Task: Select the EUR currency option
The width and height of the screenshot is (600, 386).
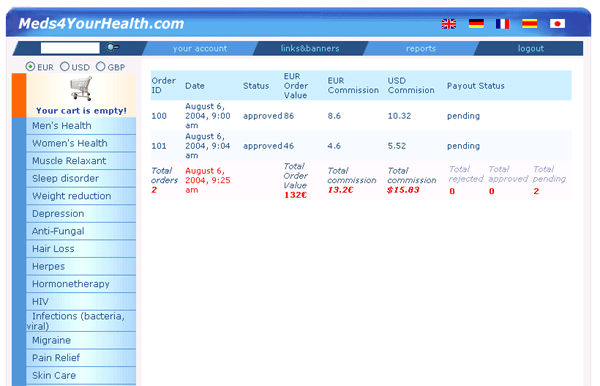Action: 30,67
